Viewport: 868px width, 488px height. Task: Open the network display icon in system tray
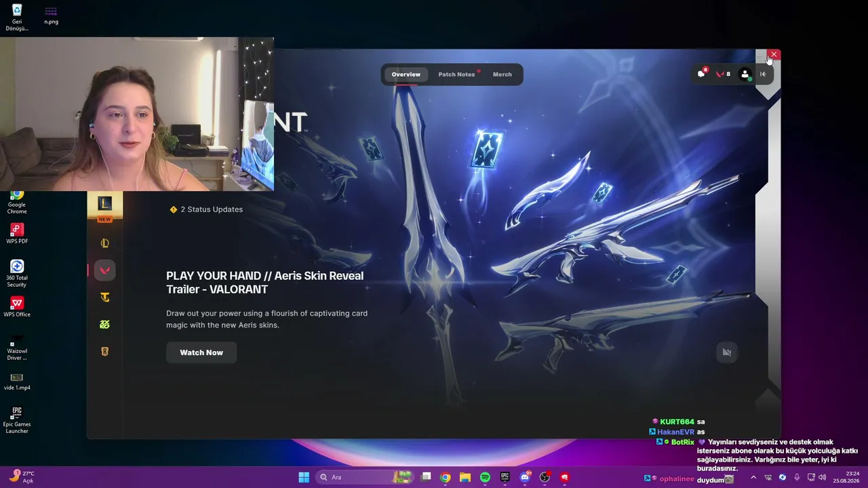click(x=810, y=477)
